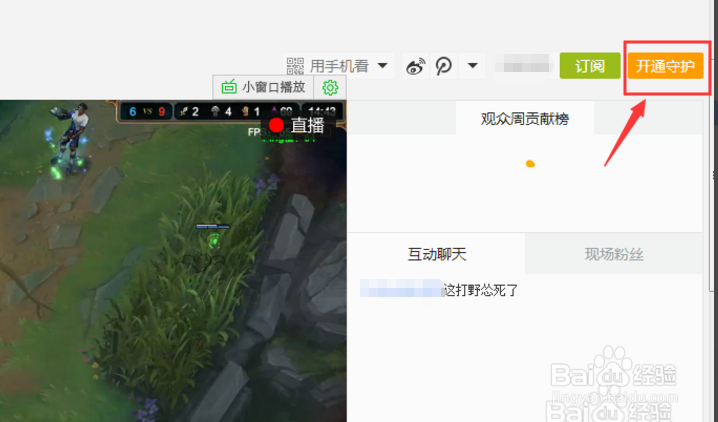Click the 用手机看 label
This screenshot has height=422, width=718.
[339, 66]
